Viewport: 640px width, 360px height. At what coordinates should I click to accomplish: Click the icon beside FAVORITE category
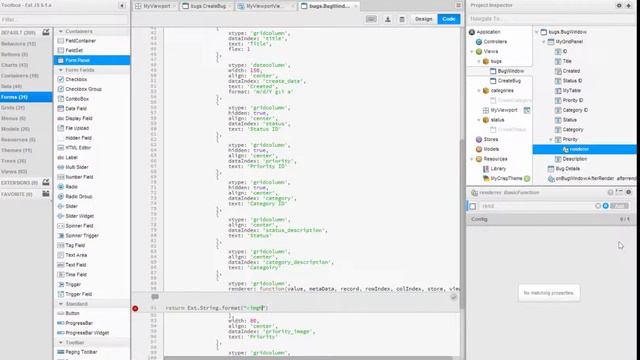tap(46, 194)
